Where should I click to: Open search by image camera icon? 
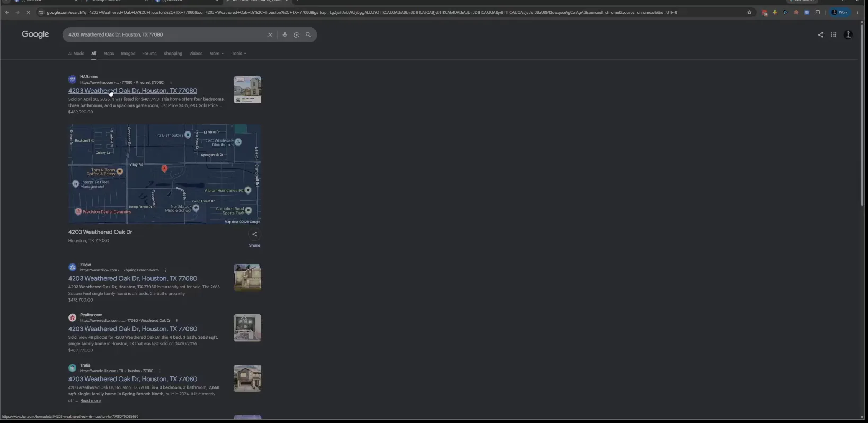pyautogui.click(x=297, y=34)
